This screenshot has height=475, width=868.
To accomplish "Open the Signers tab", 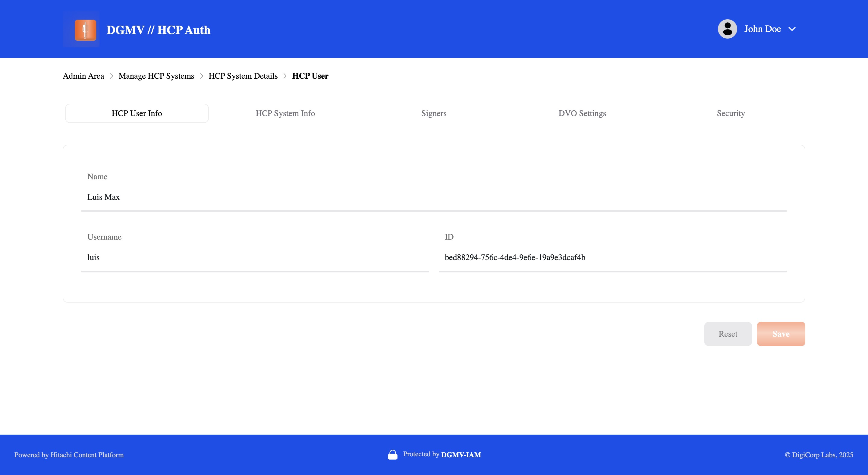I will [434, 113].
